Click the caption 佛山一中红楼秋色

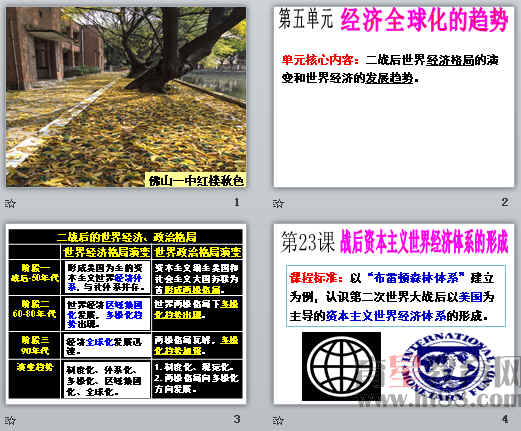click(196, 181)
